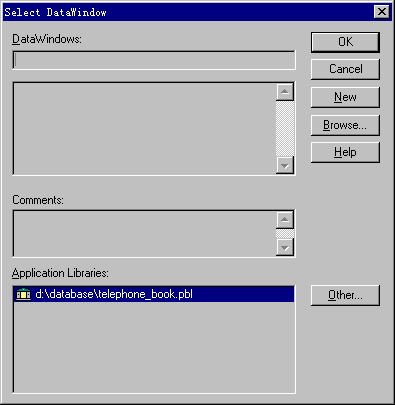Click Other... to pick another library
This screenshot has width=395, height=405.
click(345, 295)
